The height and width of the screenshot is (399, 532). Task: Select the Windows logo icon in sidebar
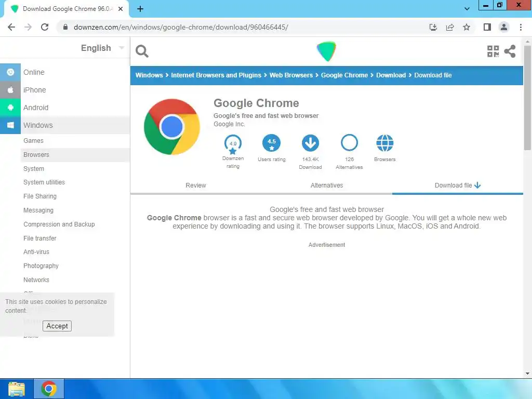(10, 125)
